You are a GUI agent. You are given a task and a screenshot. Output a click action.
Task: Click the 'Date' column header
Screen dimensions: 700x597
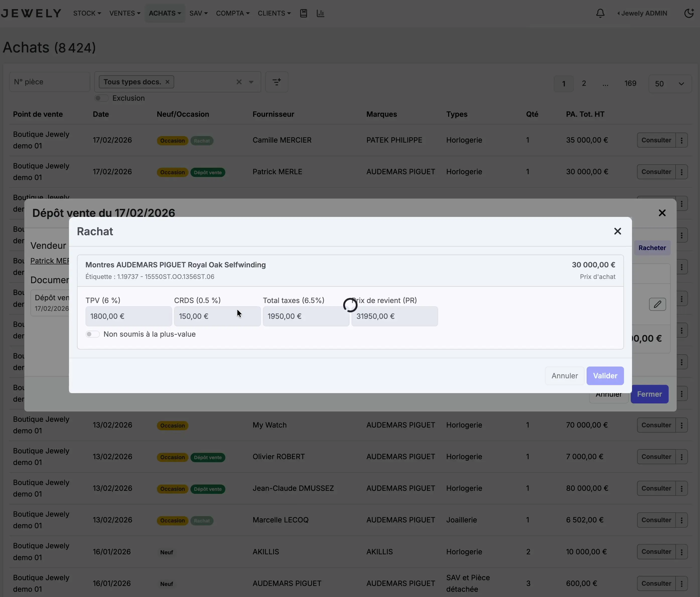(x=101, y=114)
